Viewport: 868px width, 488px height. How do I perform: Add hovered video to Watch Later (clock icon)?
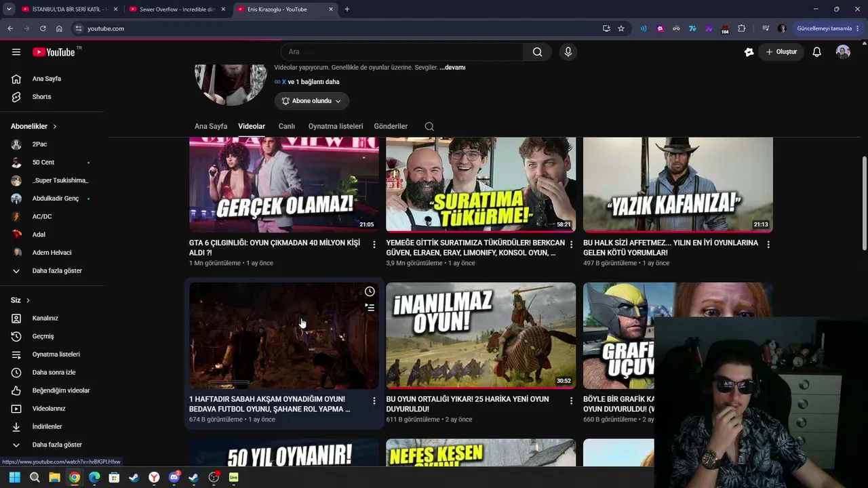point(370,291)
